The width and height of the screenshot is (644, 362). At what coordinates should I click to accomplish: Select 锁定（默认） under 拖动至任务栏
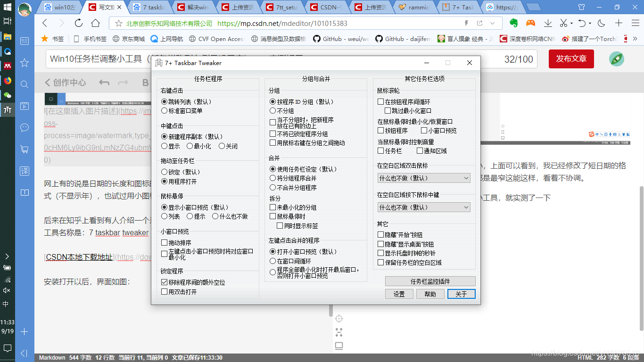pyautogui.click(x=181, y=172)
